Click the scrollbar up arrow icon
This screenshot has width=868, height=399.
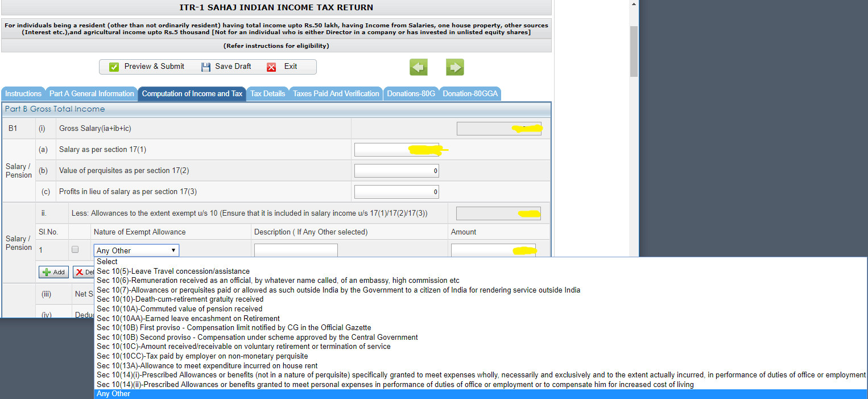[x=633, y=3]
